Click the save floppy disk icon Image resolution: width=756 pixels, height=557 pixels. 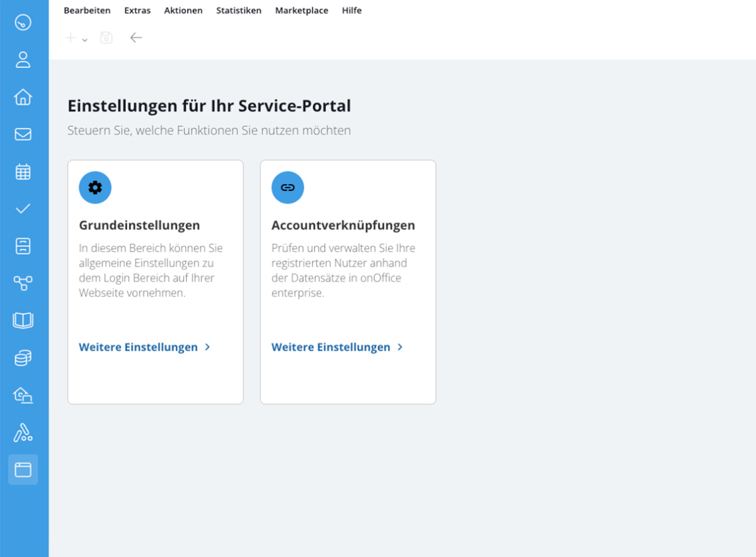(106, 38)
